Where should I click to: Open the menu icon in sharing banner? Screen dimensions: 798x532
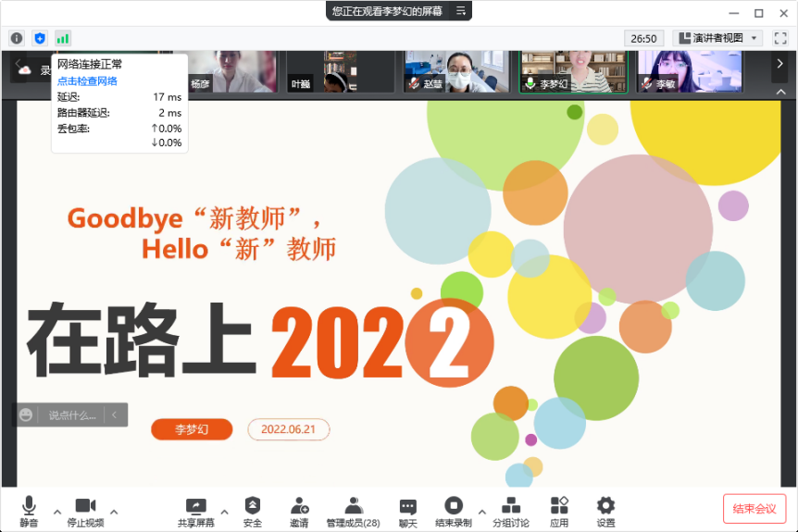point(461,11)
